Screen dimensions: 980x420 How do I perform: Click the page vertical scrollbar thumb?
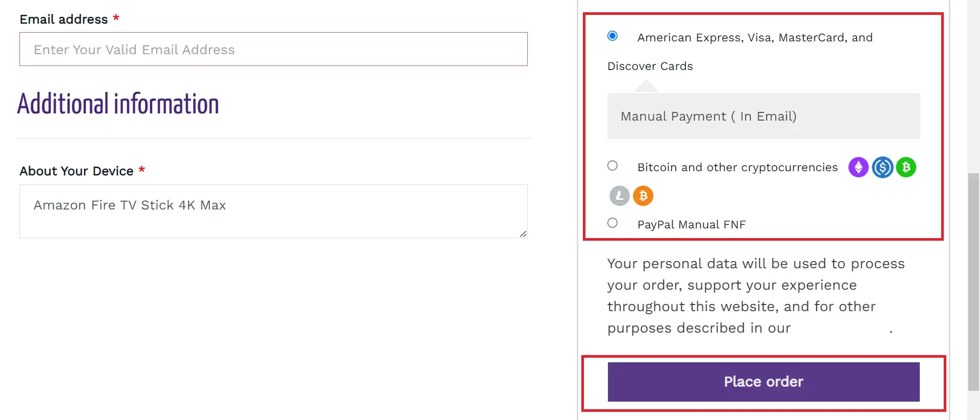tap(974, 282)
